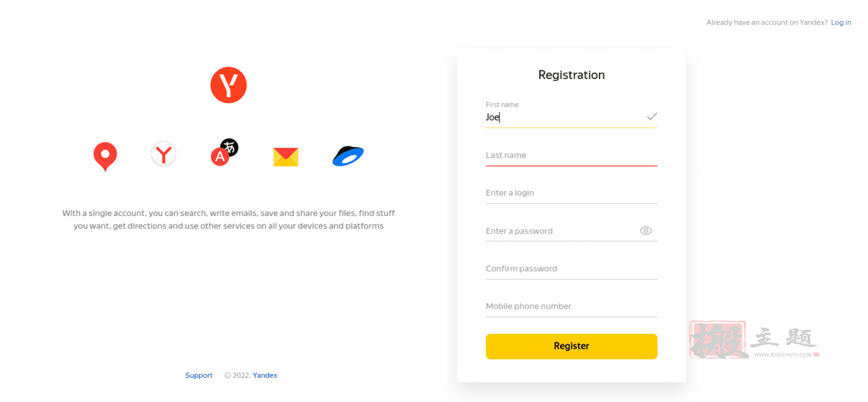
Task: Toggle password visibility with the eye icon
Action: tap(646, 231)
